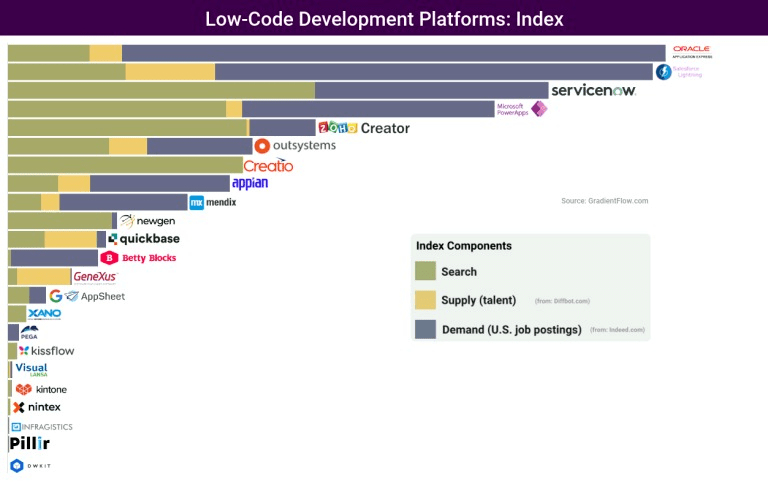768x481 pixels.
Task: Click the Mendix 'mx' blue icon
Action: pyautogui.click(x=197, y=202)
